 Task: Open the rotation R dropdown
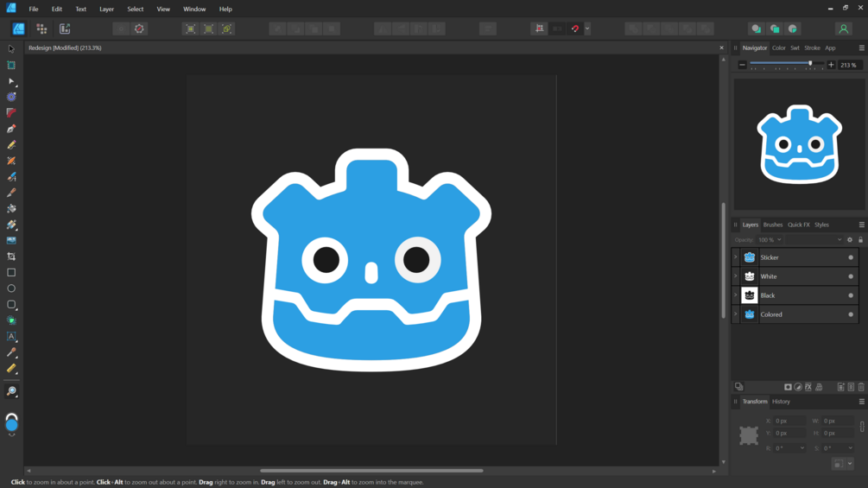click(801, 448)
